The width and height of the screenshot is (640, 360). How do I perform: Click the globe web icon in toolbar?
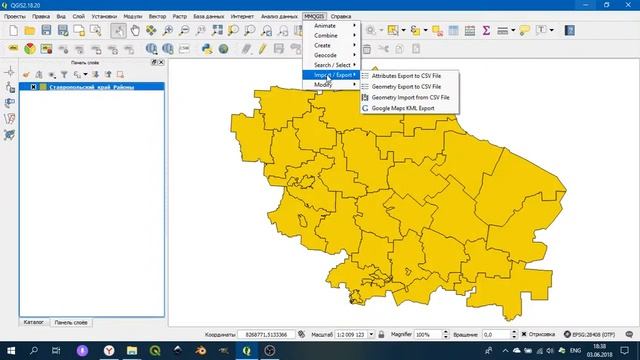tap(223, 49)
